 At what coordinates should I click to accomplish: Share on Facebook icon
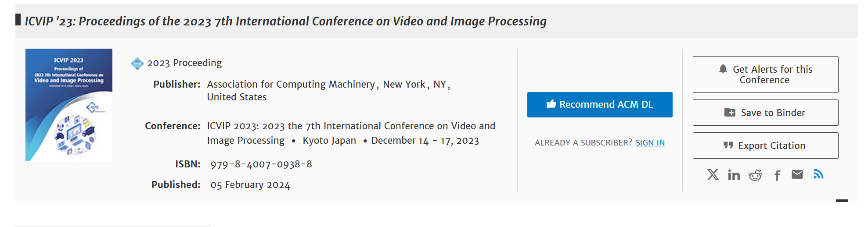[777, 175]
